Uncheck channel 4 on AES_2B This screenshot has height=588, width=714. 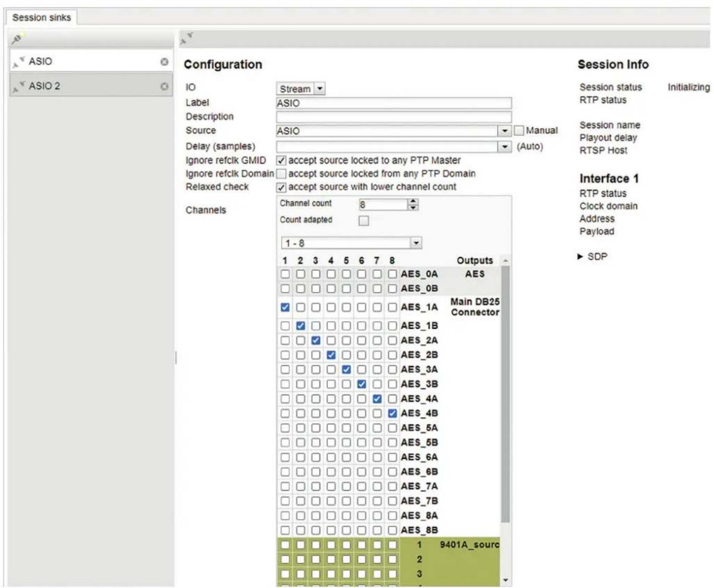coord(331,355)
